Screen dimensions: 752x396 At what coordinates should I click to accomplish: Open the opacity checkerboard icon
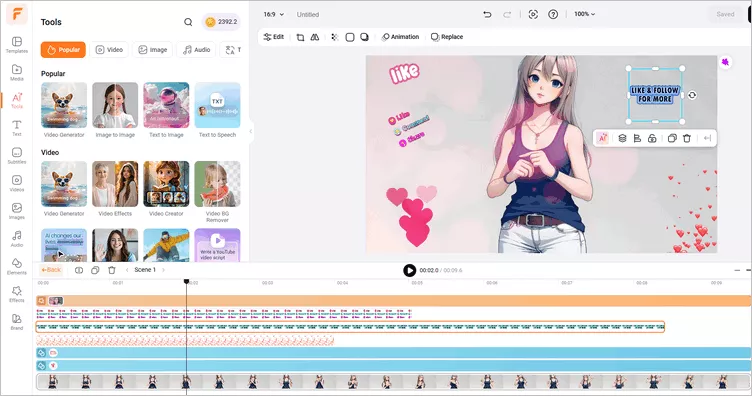click(335, 37)
